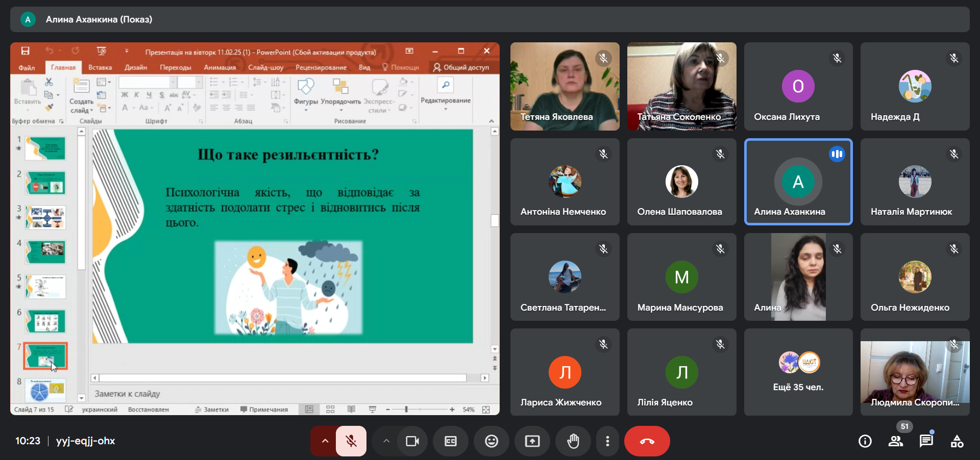Viewport: 980px width, 460px height.
Task: Open the activities shapes icon
Action: tap(957, 441)
